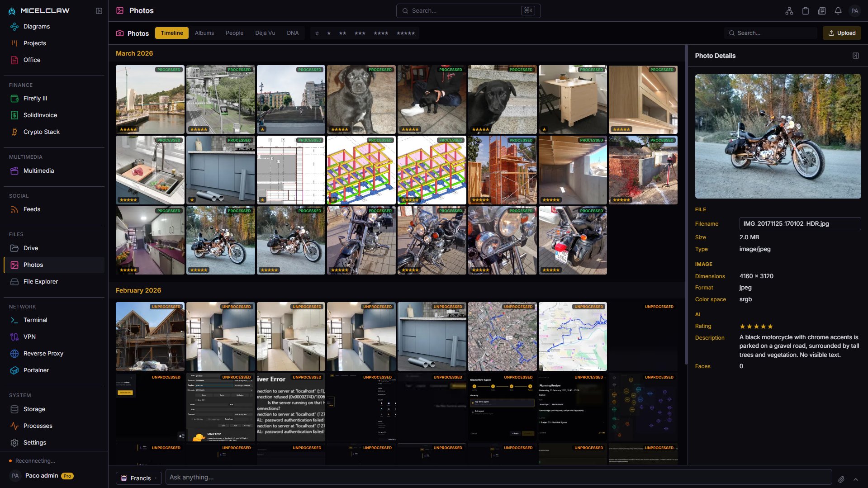
Task: Open the Déjà Vu view
Action: [265, 33]
